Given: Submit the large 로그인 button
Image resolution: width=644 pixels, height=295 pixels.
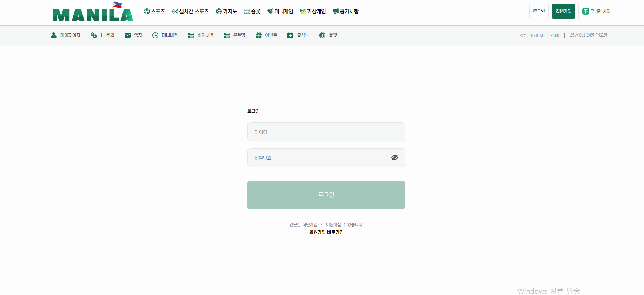Looking at the screenshot, I should [x=326, y=195].
